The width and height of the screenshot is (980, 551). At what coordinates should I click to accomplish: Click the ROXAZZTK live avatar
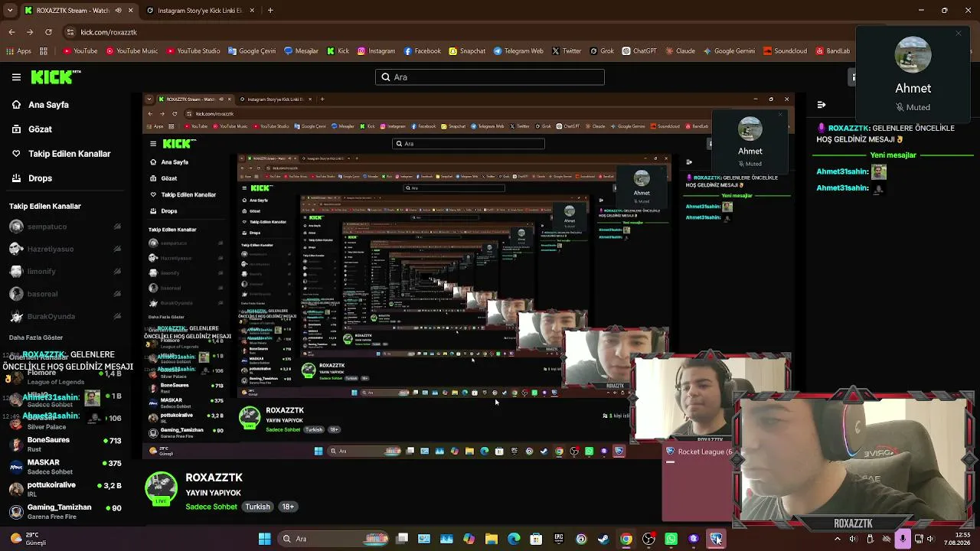tap(161, 490)
